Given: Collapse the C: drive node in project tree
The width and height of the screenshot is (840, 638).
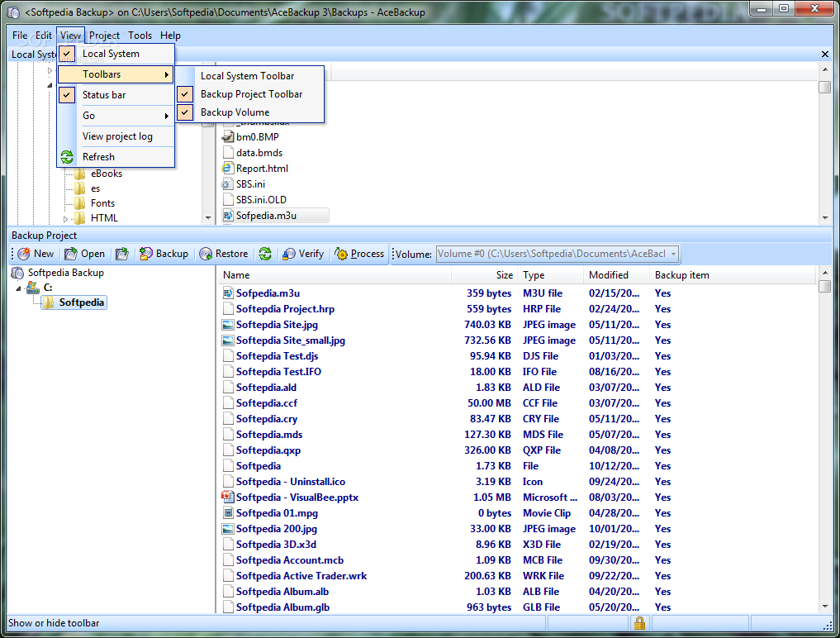Looking at the screenshot, I should tap(19, 288).
